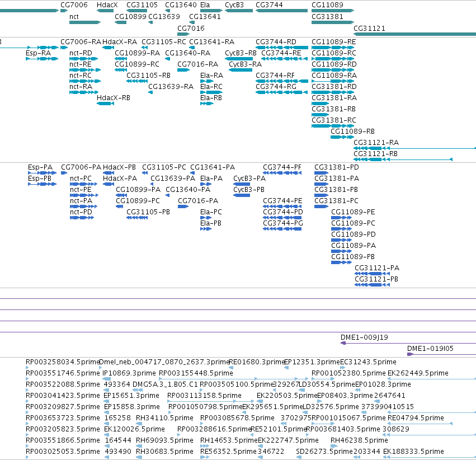Select transcript CG13640-RA

click(x=187, y=53)
